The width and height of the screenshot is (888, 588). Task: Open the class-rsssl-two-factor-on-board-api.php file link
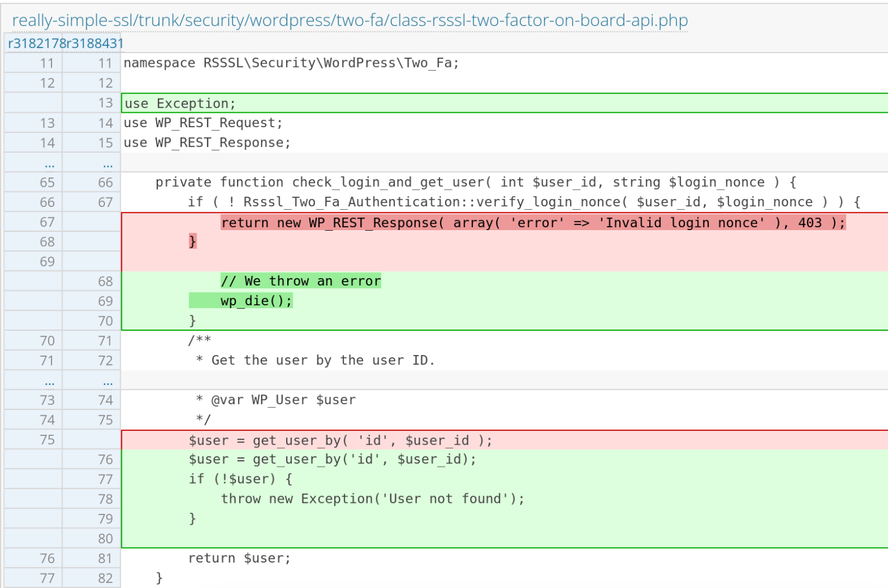[x=350, y=20]
